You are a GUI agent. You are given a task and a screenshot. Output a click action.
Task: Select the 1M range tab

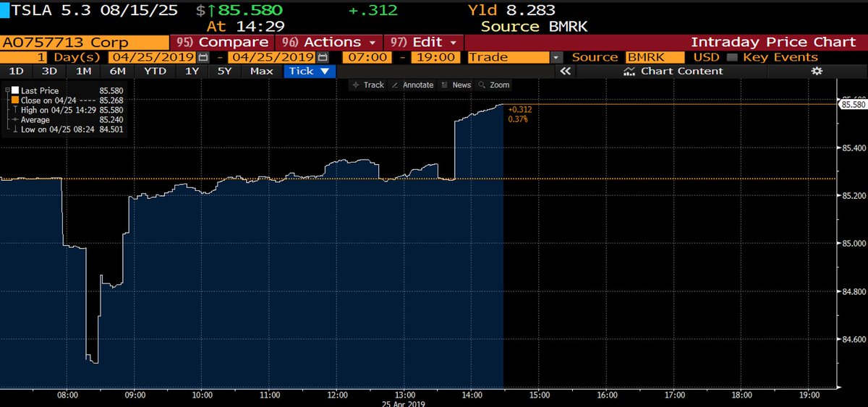click(83, 71)
